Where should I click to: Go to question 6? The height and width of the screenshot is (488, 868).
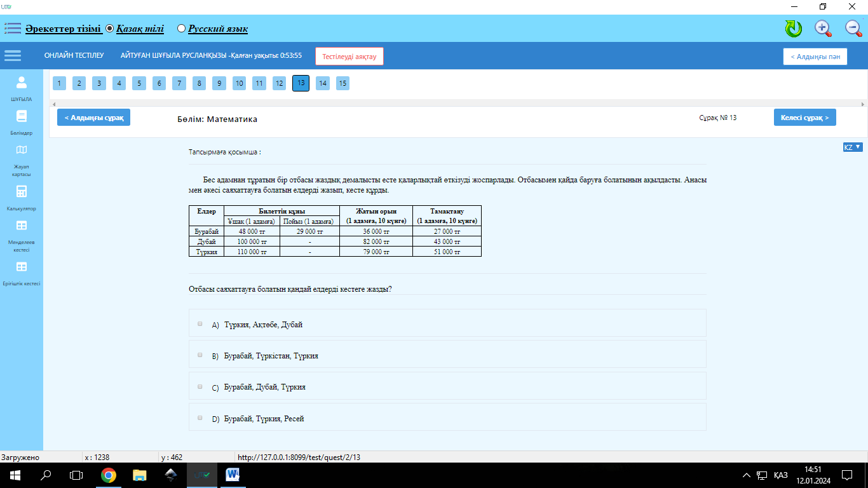tap(159, 83)
